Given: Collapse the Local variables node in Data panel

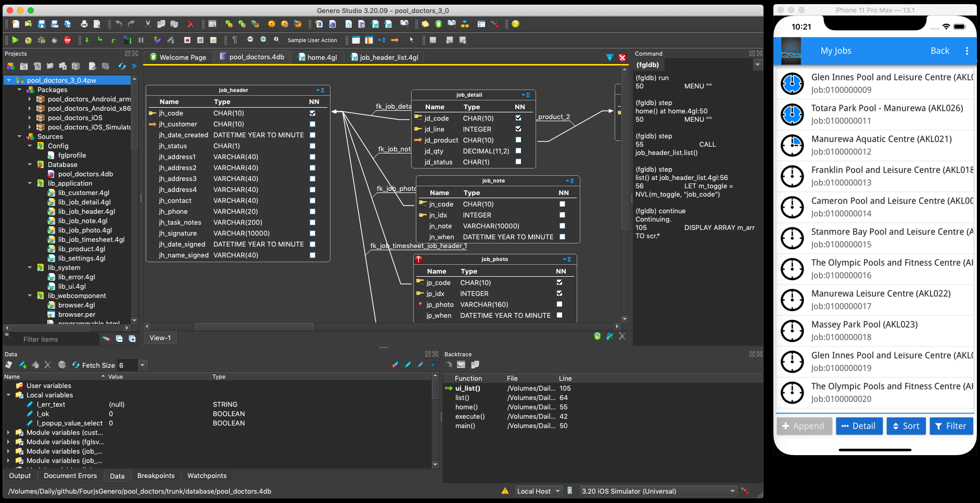Looking at the screenshot, I should click(x=8, y=395).
